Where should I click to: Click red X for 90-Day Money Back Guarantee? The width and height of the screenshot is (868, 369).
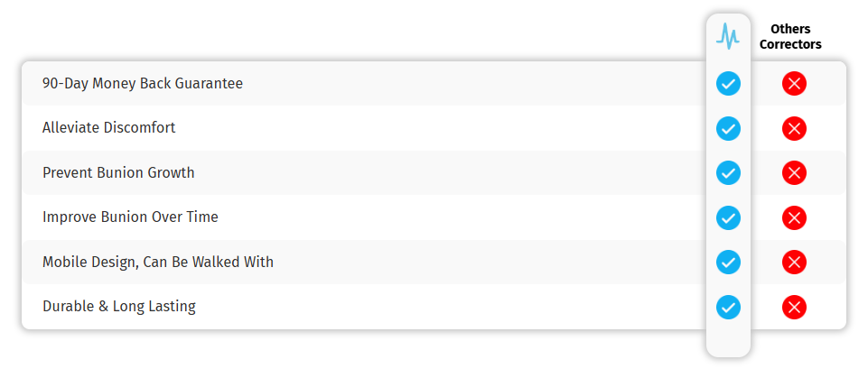[x=794, y=84]
